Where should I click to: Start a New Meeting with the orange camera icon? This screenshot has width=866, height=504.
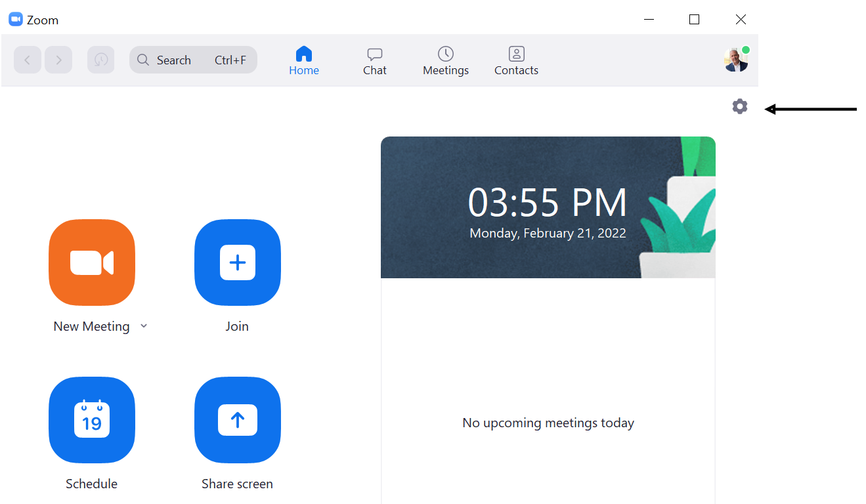click(92, 262)
